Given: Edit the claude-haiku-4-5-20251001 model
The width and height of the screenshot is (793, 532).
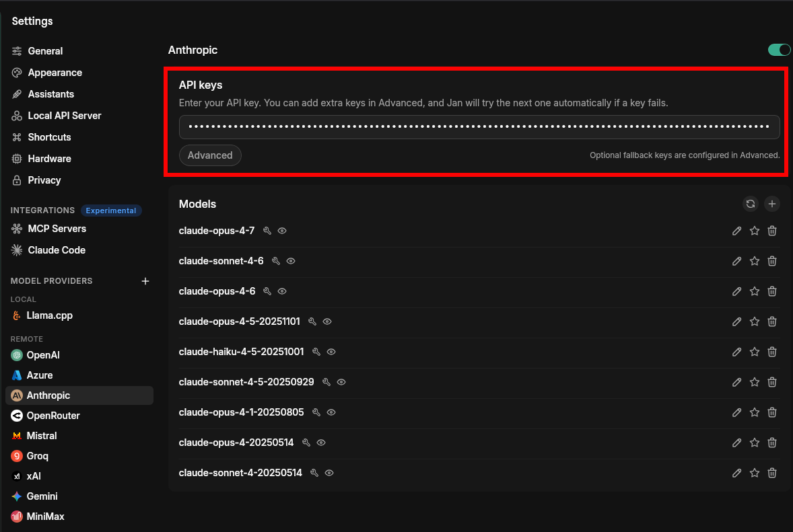Looking at the screenshot, I should point(737,352).
